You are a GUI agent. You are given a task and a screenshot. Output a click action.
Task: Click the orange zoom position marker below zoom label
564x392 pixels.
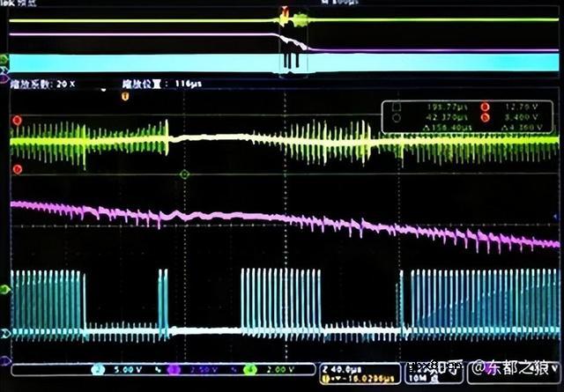coord(124,96)
